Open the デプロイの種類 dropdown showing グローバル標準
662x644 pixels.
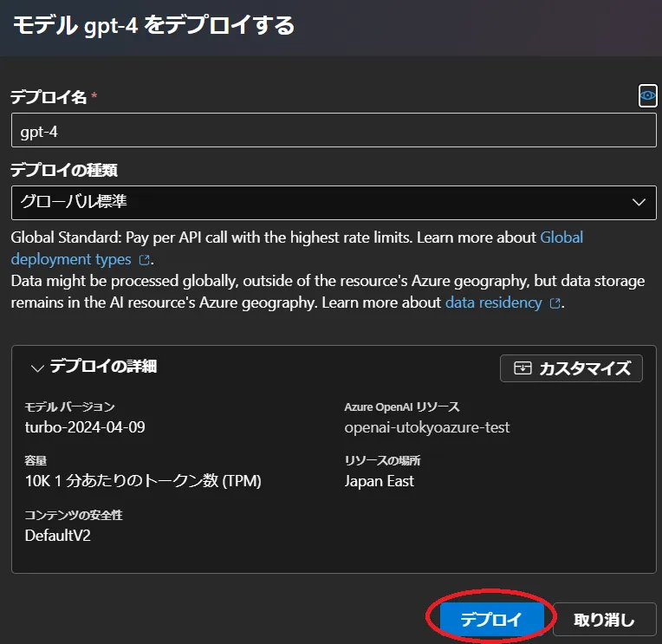321,202
